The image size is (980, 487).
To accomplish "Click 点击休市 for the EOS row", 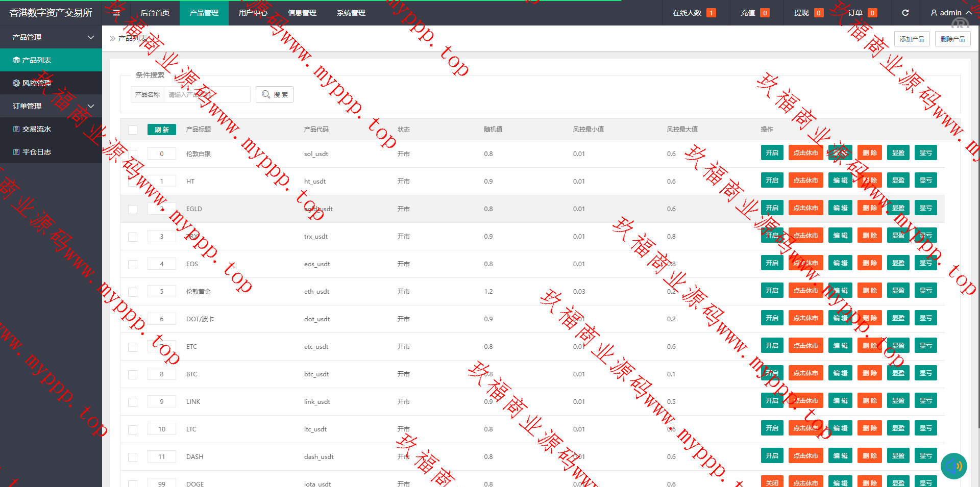I will 805,263.
